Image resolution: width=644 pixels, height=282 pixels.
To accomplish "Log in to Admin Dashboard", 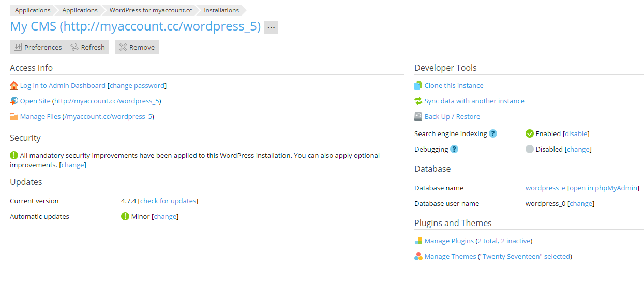I will [x=63, y=85].
